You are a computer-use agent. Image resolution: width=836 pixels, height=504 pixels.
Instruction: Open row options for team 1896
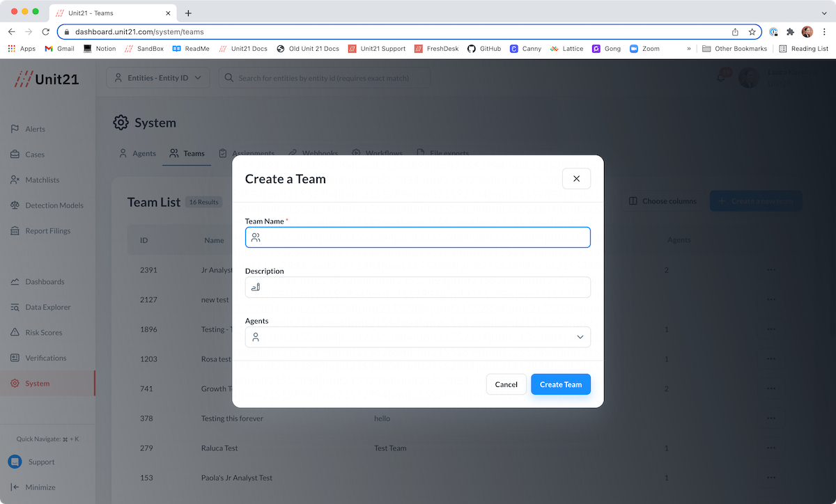[771, 329]
